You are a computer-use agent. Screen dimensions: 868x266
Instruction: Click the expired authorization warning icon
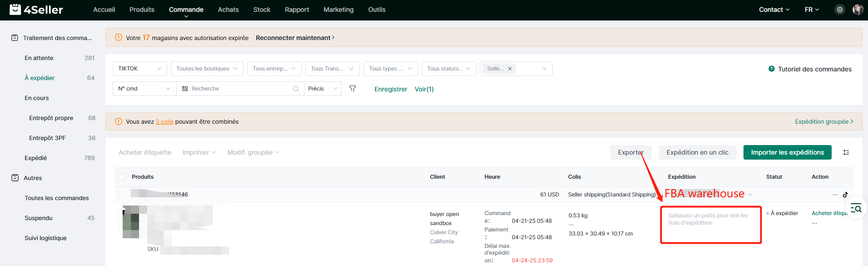[119, 37]
